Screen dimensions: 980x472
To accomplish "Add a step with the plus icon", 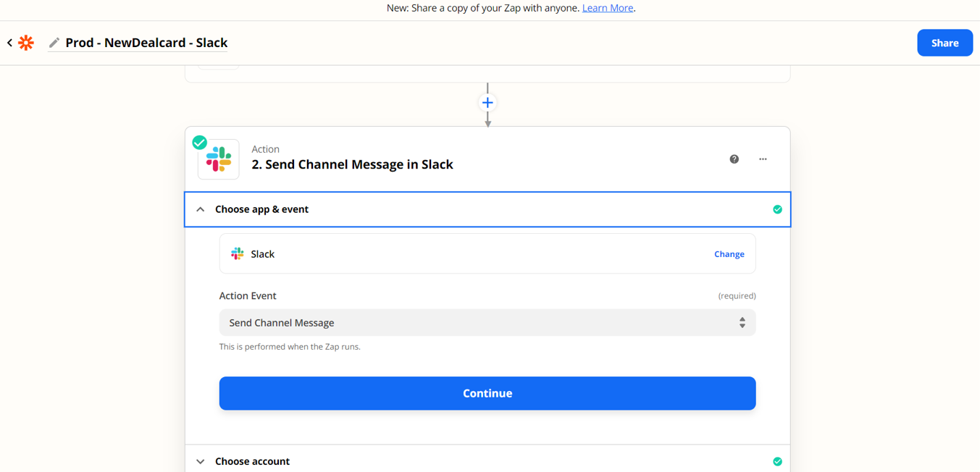I will tap(487, 103).
